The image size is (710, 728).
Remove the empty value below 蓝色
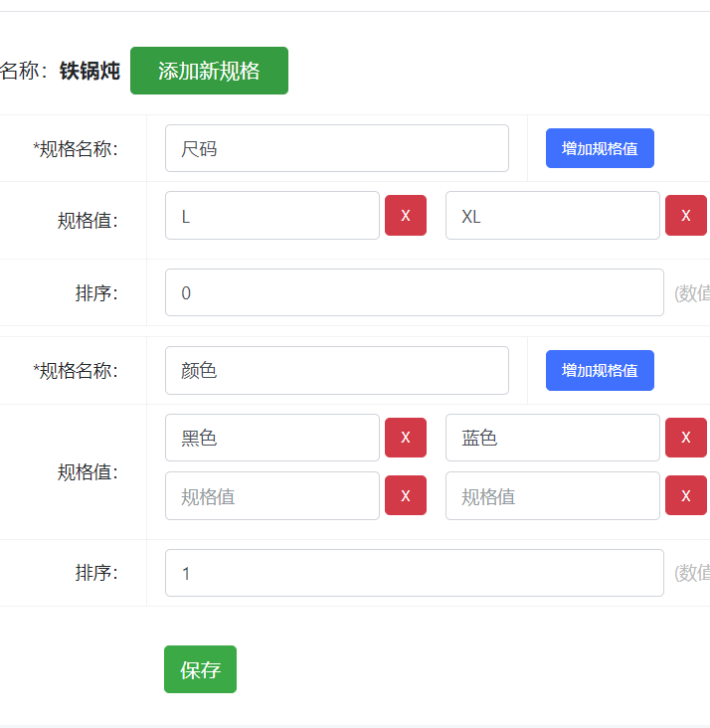tap(685, 495)
